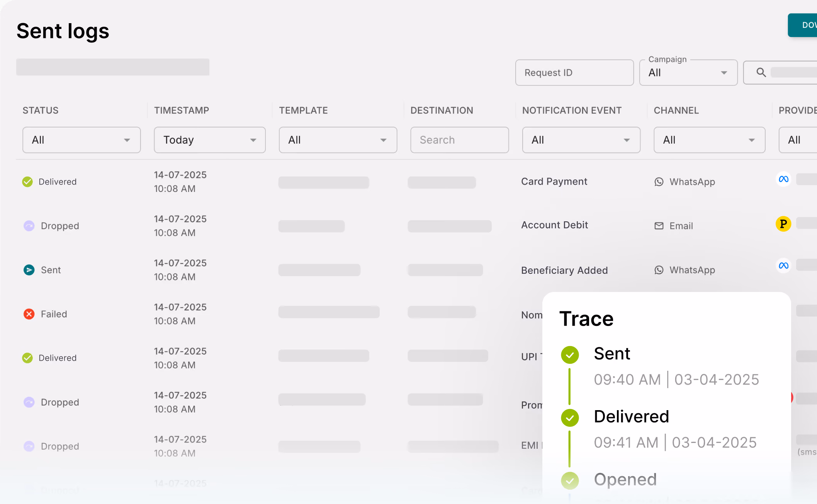This screenshot has width=817, height=504.
Task: Click the green check beside Sent in Trace
Action: click(570, 355)
